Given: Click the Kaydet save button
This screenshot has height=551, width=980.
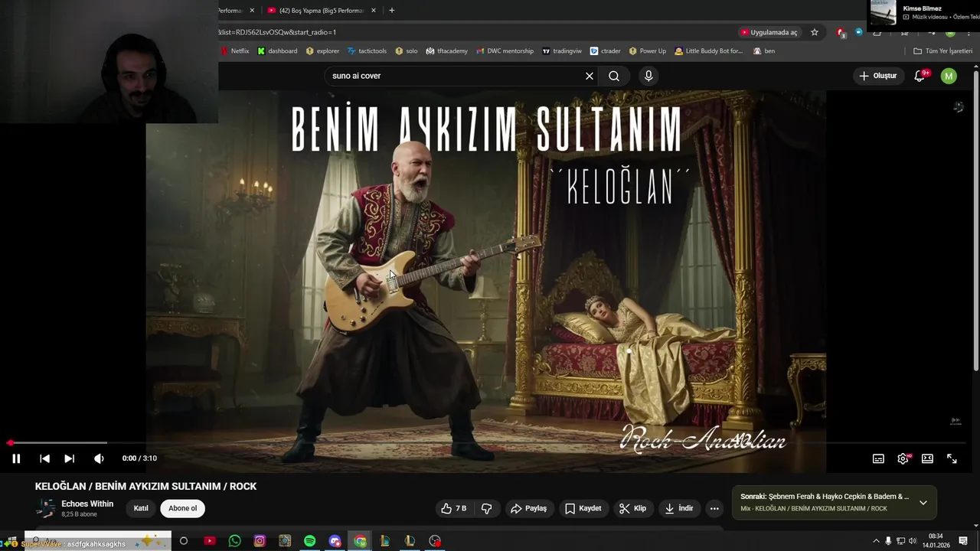Looking at the screenshot, I should tap(583, 508).
